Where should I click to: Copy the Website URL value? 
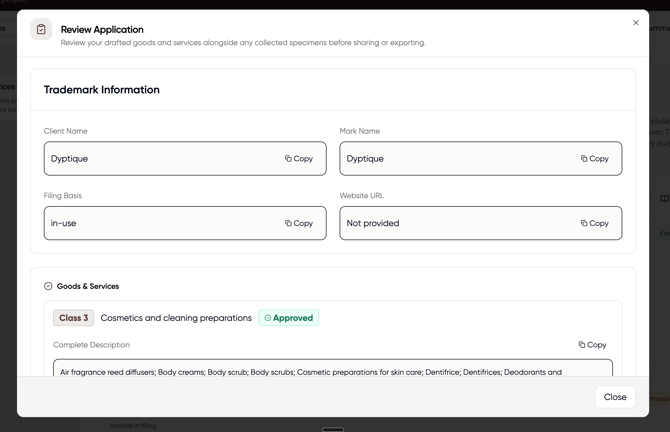pos(594,223)
